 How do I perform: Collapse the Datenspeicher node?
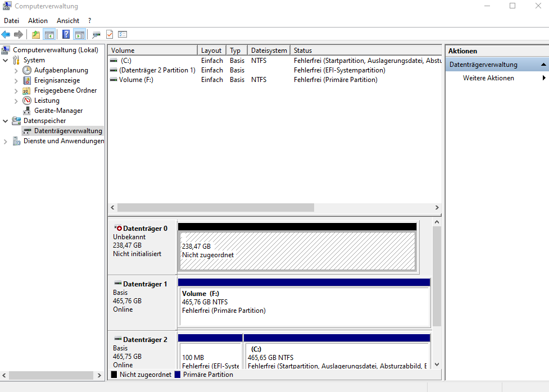pyautogui.click(x=5, y=121)
